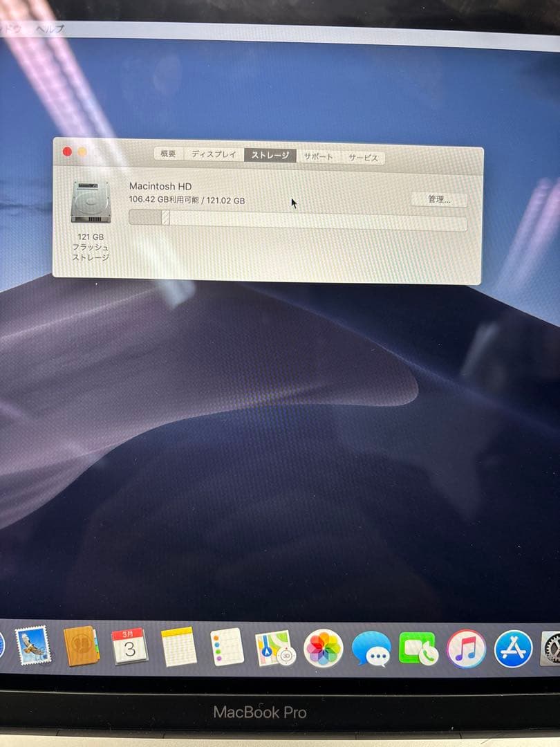Switch to the 概要 tab
This screenshot has height=747, width=560.
pos(168,154)
